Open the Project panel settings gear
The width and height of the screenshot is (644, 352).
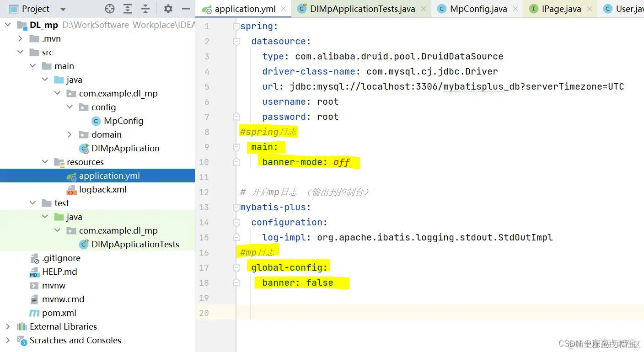pos(168,9)
